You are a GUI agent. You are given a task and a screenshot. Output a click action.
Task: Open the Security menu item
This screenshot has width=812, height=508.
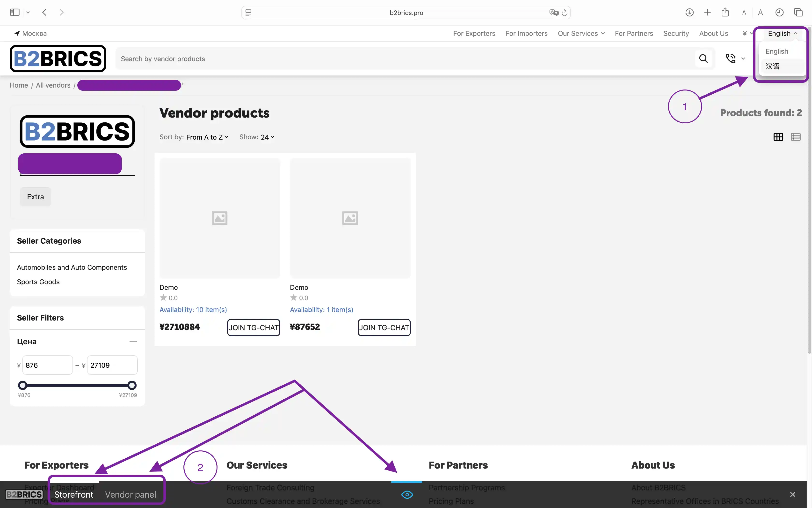676,33
